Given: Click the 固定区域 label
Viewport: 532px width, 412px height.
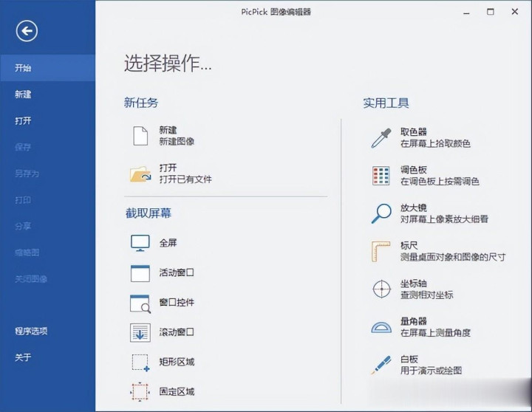Looking at the screenshot, I should coord(177,391).
